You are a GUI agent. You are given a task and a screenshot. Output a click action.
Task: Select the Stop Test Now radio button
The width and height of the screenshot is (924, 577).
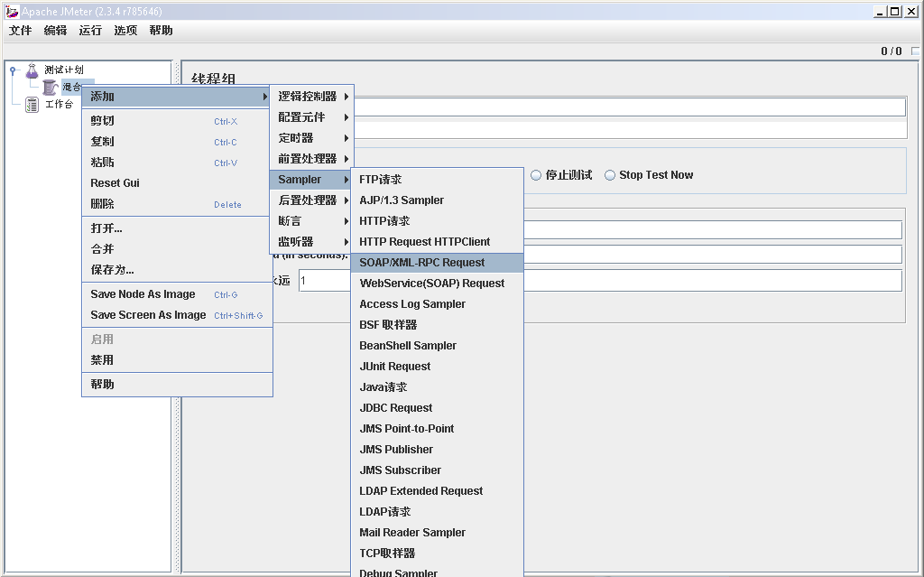pos(610,175)
